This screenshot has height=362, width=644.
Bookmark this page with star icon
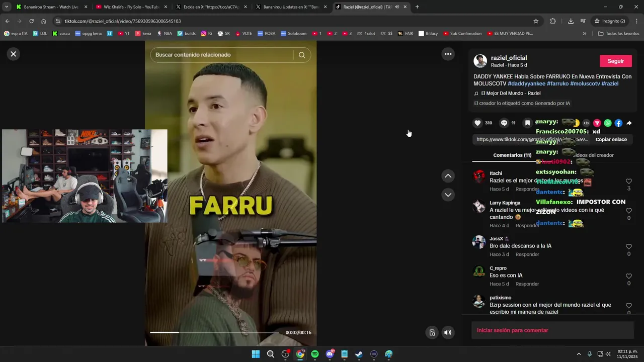(x=536, y=21)
